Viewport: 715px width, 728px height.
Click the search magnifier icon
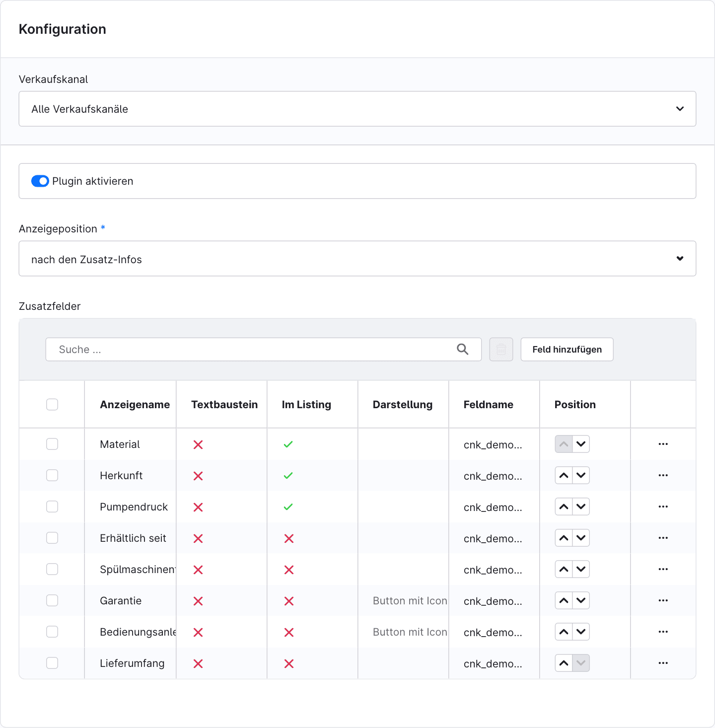pos(462,349)
